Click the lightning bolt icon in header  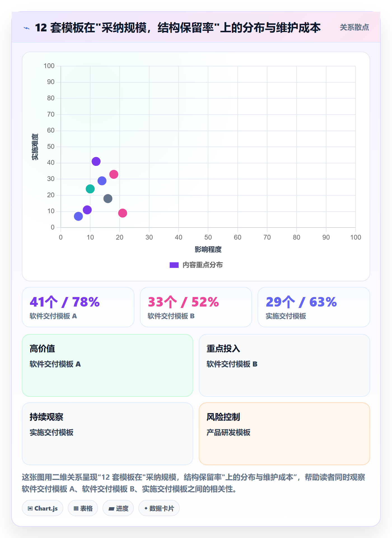tap(27, 28)
